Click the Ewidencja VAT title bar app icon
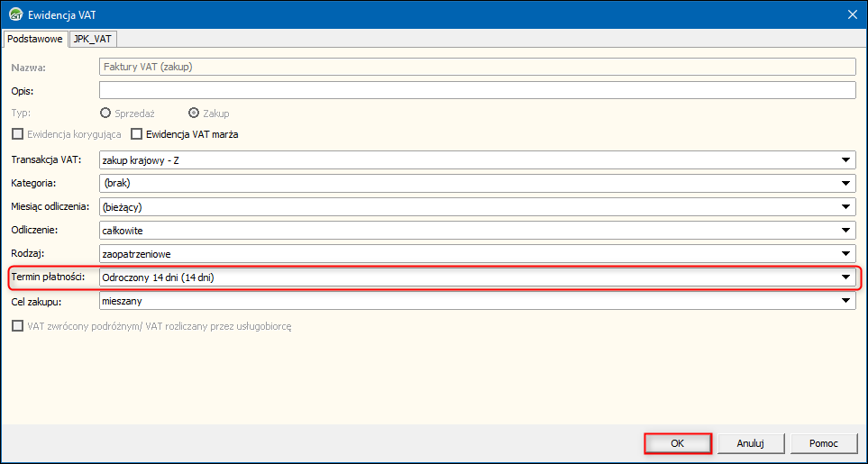This screenshot has width=868, height=464. 16,15
